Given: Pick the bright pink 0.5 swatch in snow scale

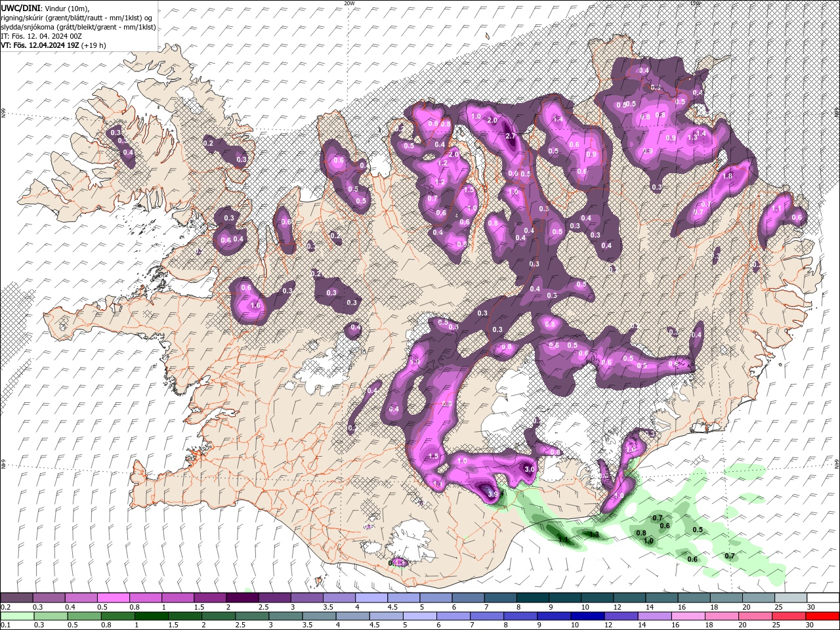Looking at the screenshot, I should click(113, 598).
